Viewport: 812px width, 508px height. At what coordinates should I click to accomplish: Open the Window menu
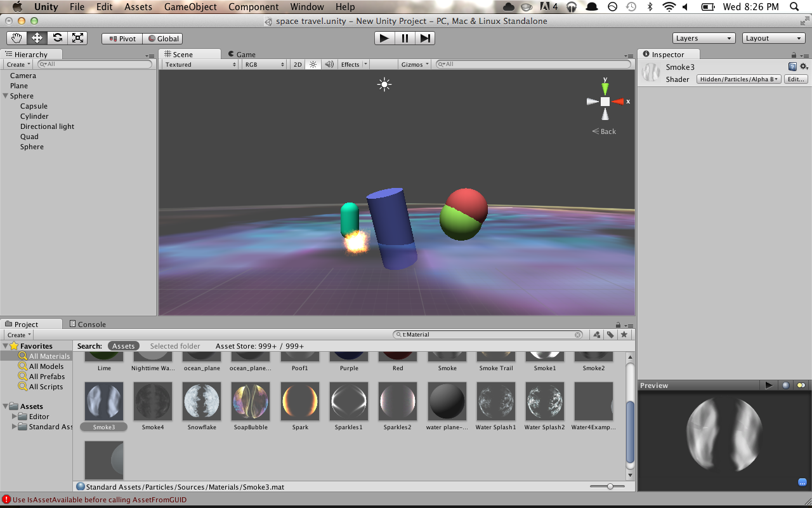click(x=306, y=7)
